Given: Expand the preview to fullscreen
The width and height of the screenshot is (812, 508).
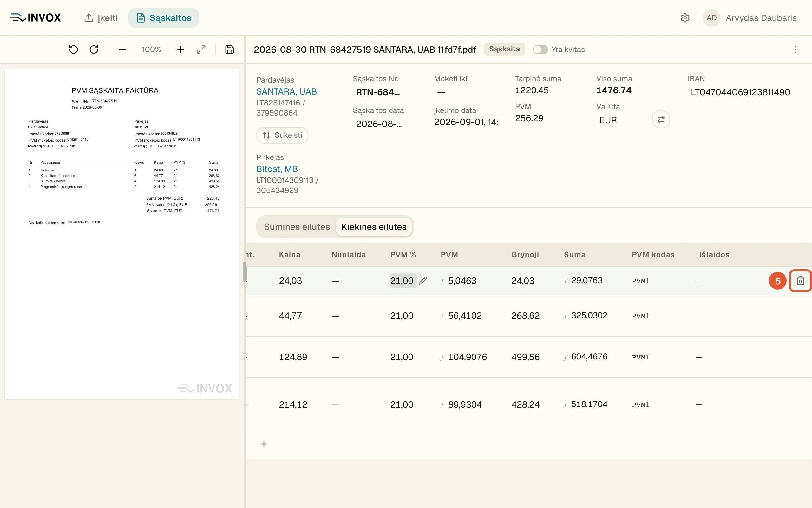Looking at the screenshot, I should (x=201, y=50).
